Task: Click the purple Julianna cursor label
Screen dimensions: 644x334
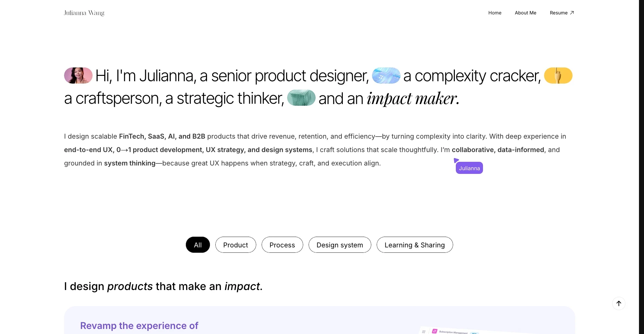Action: 469,168
